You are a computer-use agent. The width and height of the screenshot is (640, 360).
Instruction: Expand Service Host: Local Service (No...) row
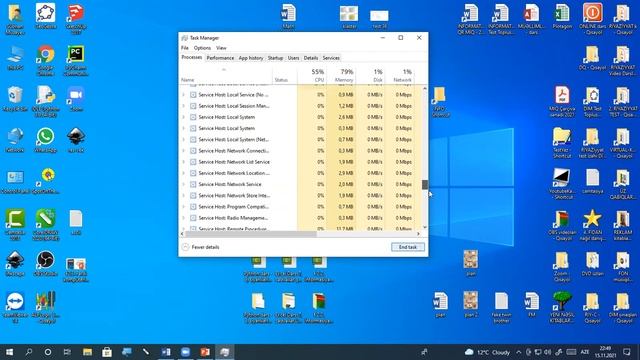(183, 95)
